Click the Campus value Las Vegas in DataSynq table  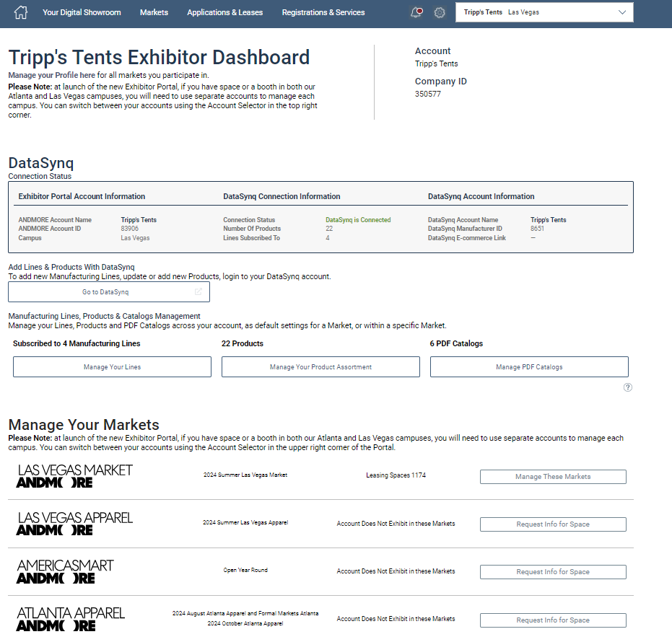point(135,238)
